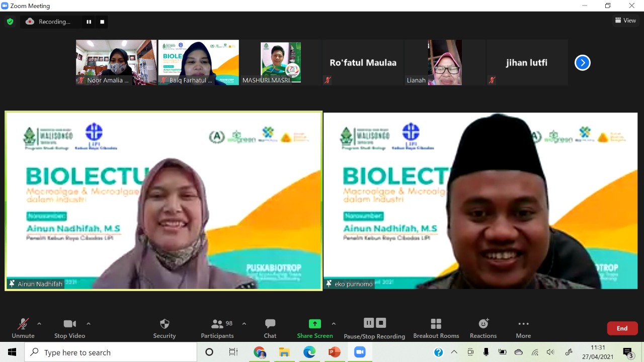The width and height of the screenshot is (644, 362).
Task: Select Lianah's video thumbnail
Action: coord(445,62)
